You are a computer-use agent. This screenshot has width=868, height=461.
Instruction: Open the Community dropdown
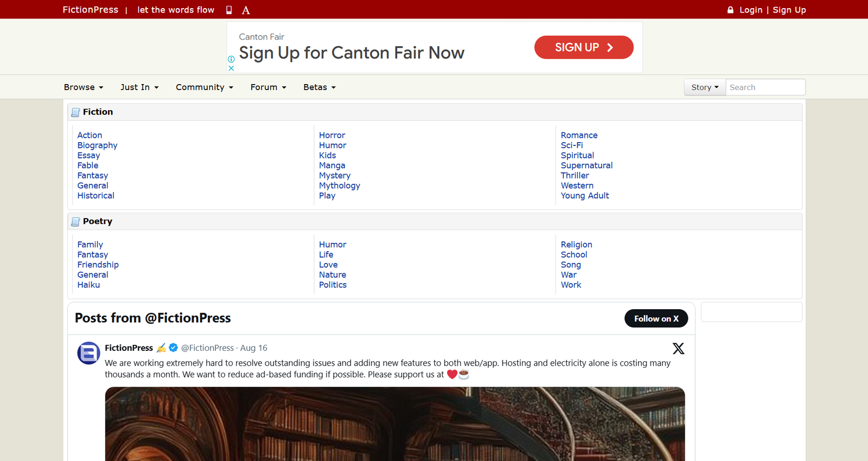point(205,87)
